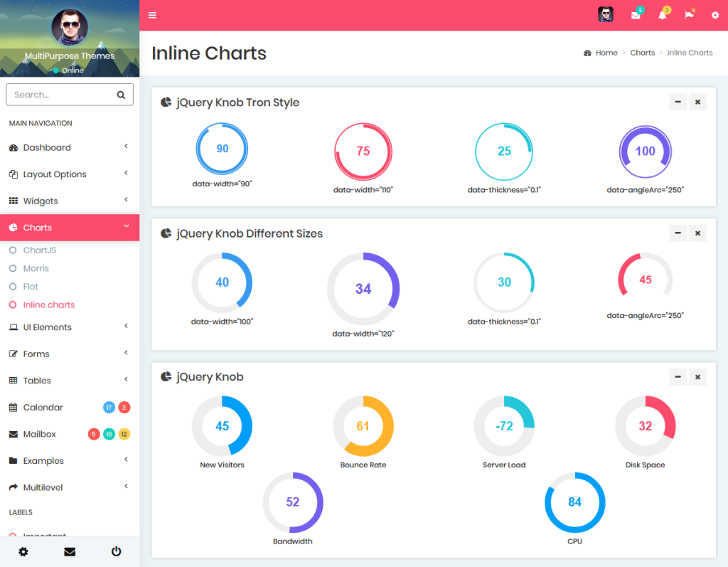Expand the Tables chevron
The width and height of the screenshot is (728, 567).
(126, 379)
